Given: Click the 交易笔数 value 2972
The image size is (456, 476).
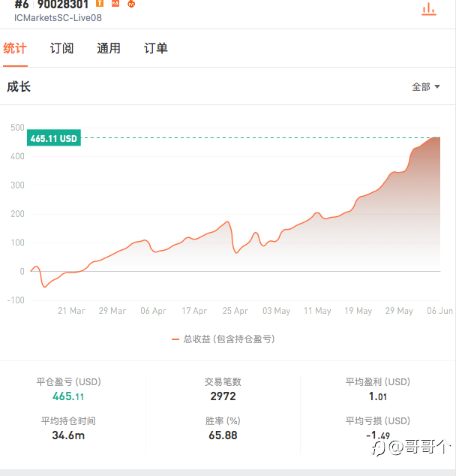Looking at the screenshot, I should click(x=223, y=396).
